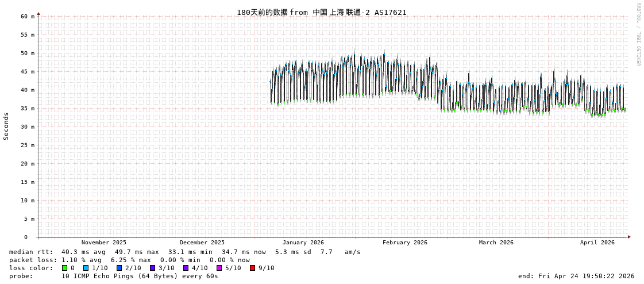Click the graph title with AS17621
Viewport: 644px width, 284px height.
click(321, 12)
